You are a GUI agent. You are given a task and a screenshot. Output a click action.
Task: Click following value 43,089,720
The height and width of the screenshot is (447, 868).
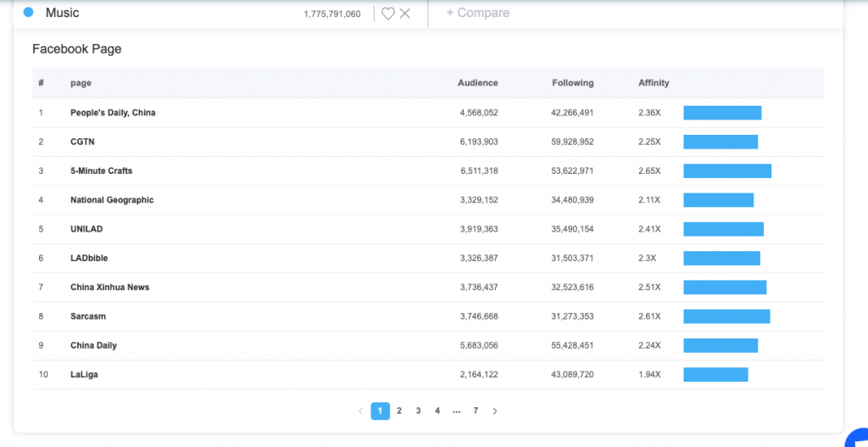tap(572, 374)
